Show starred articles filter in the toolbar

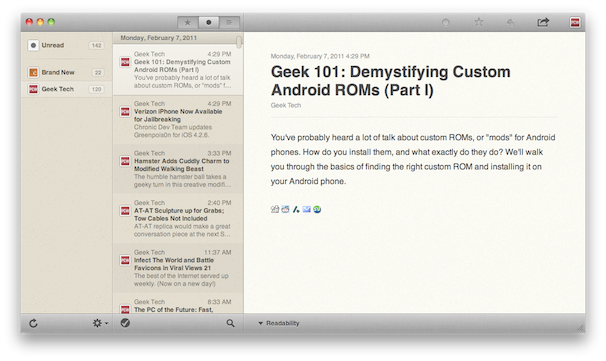point(188,22)
